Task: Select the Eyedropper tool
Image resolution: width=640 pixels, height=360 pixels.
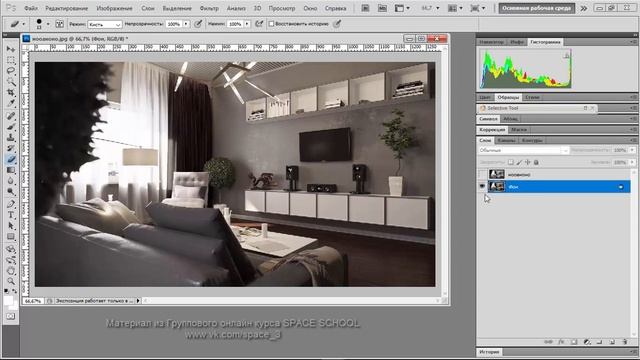Action: (x=11, y=103)
